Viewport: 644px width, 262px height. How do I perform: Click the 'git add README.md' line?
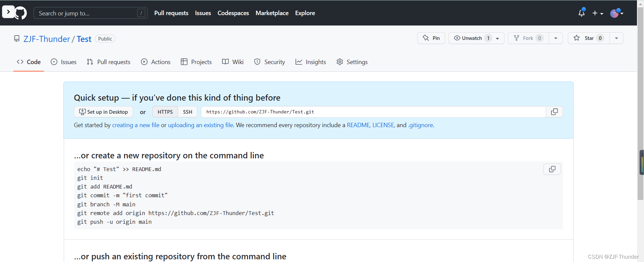click(105, 187)
